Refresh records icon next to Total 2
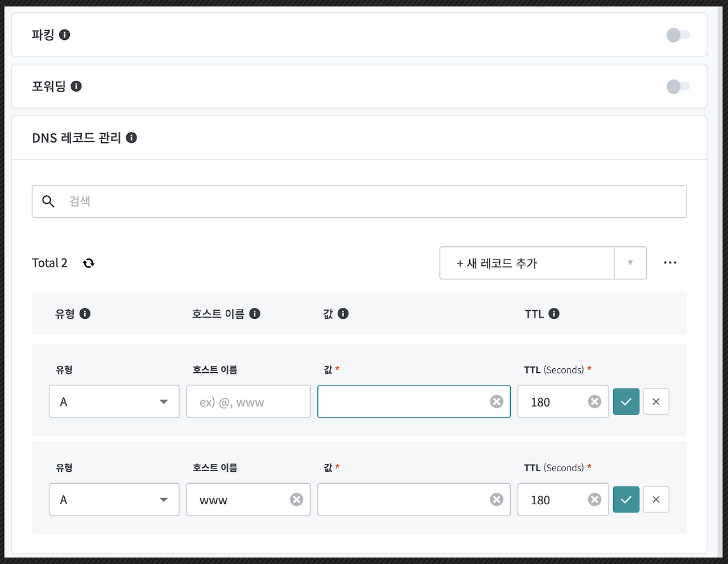 coord(89,263)
